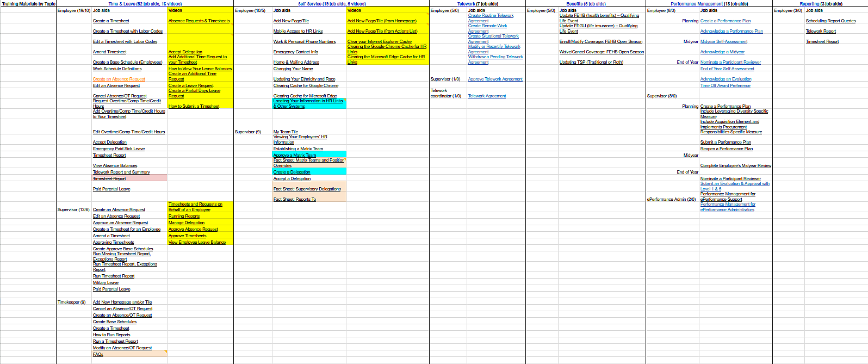Open the Work Schedule Definitions link
The image size is (868, 364).
[117, 69]
